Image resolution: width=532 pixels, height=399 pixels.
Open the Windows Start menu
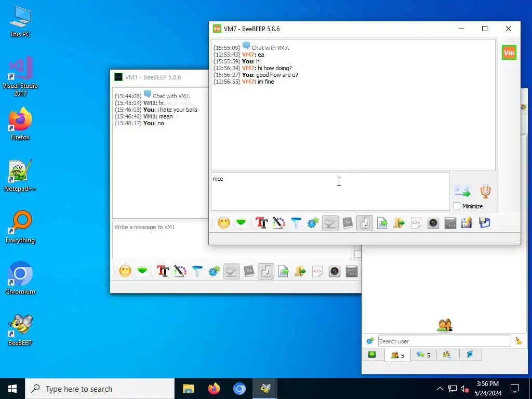click(x=12, y=389)
